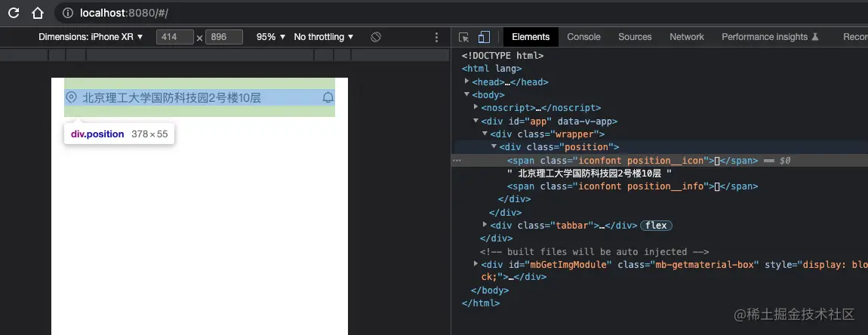Reload the page with the browser refresh icon
This screenshot has height=335, width=868.
[x=14, y=12]
